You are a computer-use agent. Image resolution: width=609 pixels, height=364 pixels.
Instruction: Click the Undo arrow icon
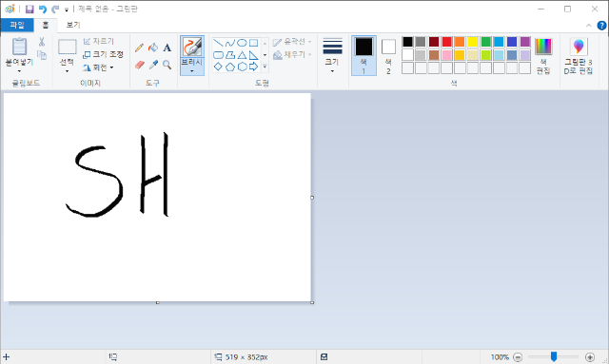click(x=42, y=9)
